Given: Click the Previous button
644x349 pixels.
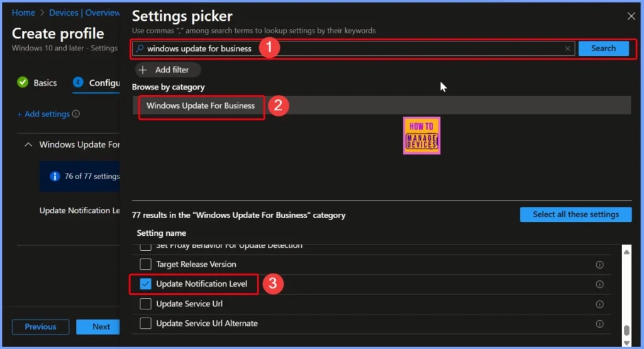Looking at the screenshot, I should tap(40, 327).
